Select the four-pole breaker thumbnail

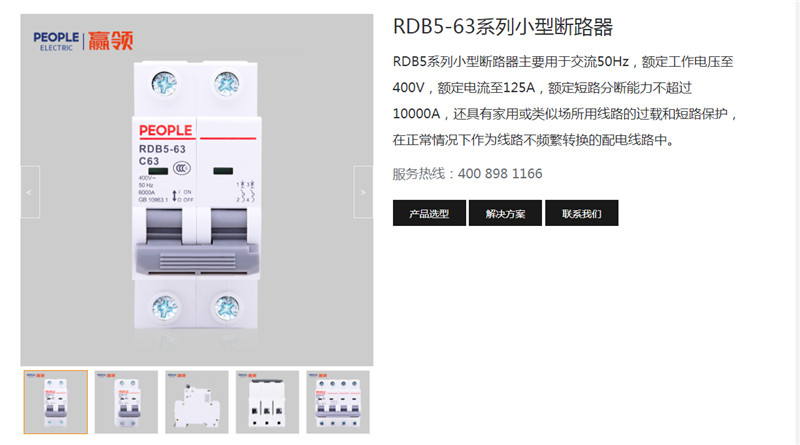338,402
